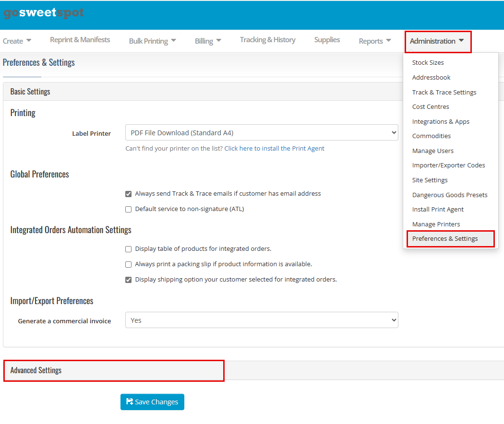
Task: Click the Save Changes button
Action: (x=152, y=402)
